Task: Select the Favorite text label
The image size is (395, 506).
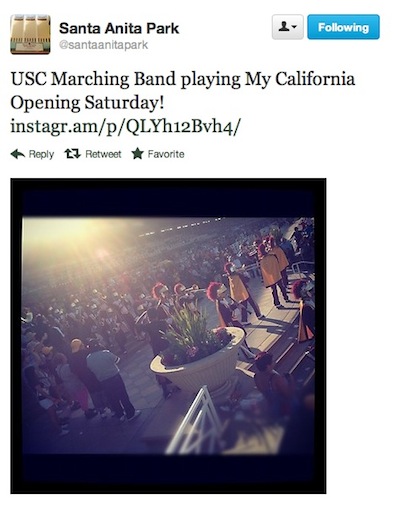Action: click(166, 154)
